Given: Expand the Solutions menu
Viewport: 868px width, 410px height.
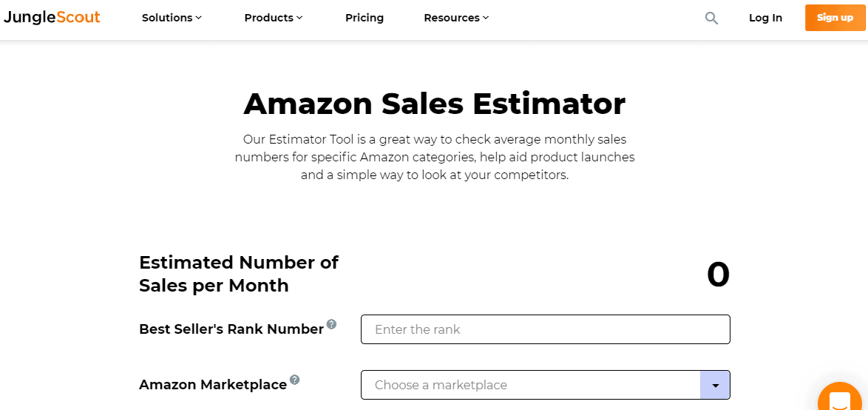Looking at the screenshot, I should point(172,18).
